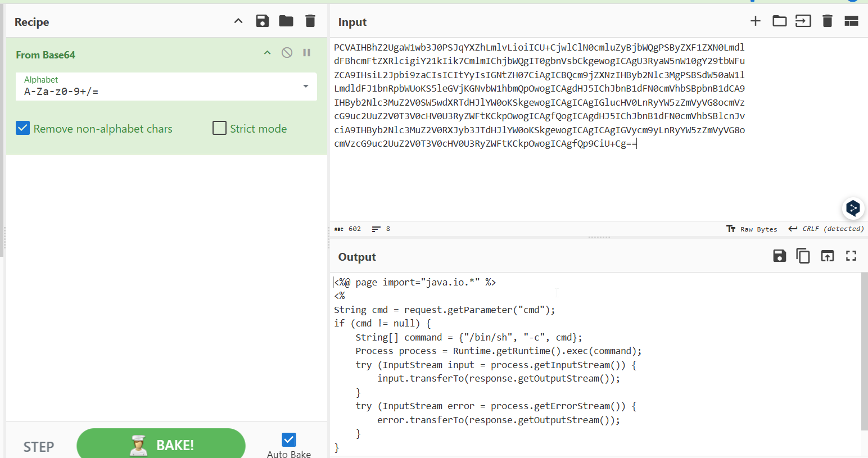868x458 pixels.
Task: Change the CRLF end-of-line sequence
Action: 826,229
